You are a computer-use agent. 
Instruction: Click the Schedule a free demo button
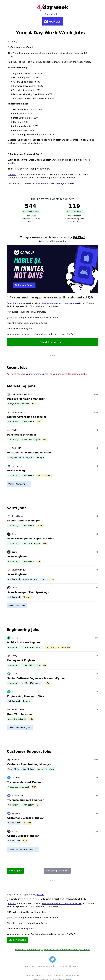[x=52, y=342]
